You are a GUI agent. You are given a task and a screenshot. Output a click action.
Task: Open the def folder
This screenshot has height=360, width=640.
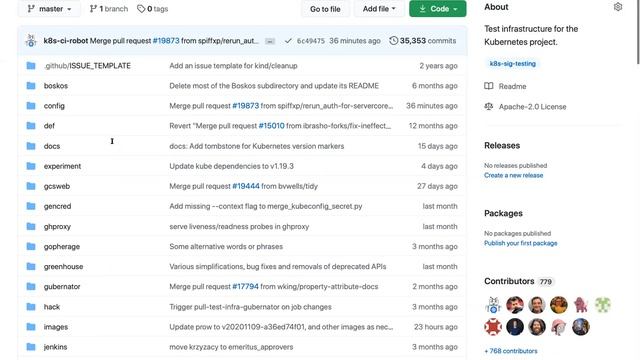pos(49,126)
